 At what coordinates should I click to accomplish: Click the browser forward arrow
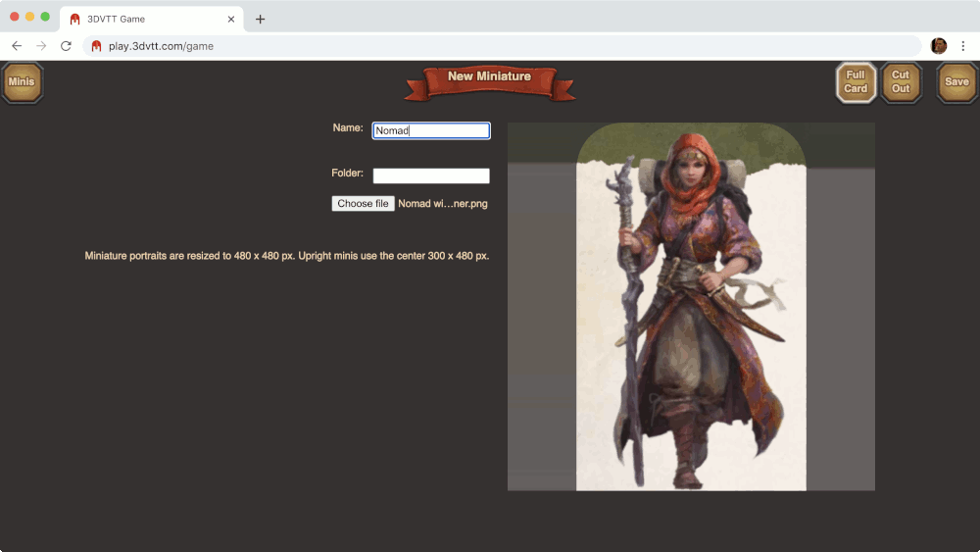(41, 46)
